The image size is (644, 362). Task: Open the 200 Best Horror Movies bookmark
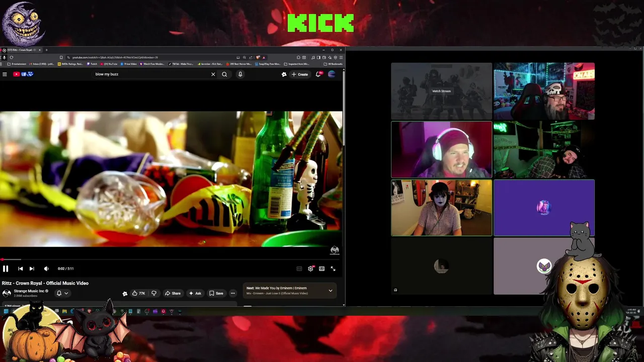[239, 64]
